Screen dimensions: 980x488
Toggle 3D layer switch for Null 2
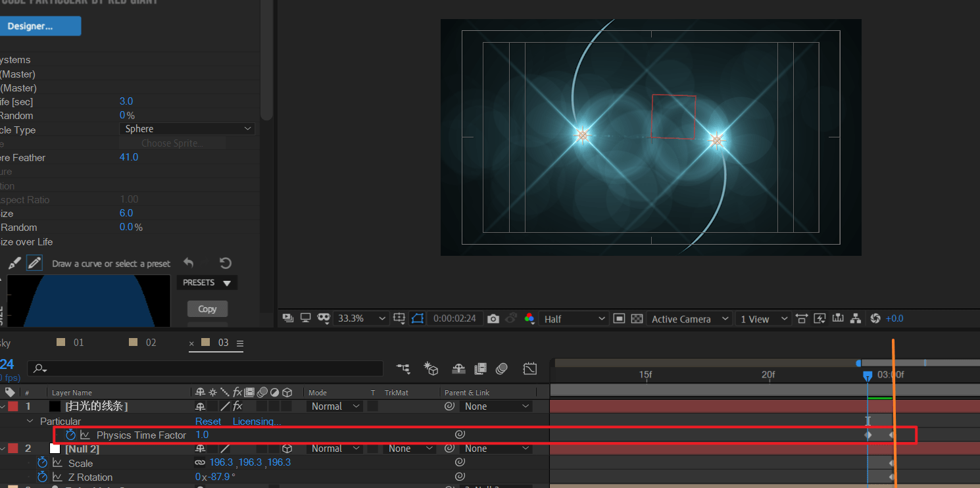coord(287,449)
